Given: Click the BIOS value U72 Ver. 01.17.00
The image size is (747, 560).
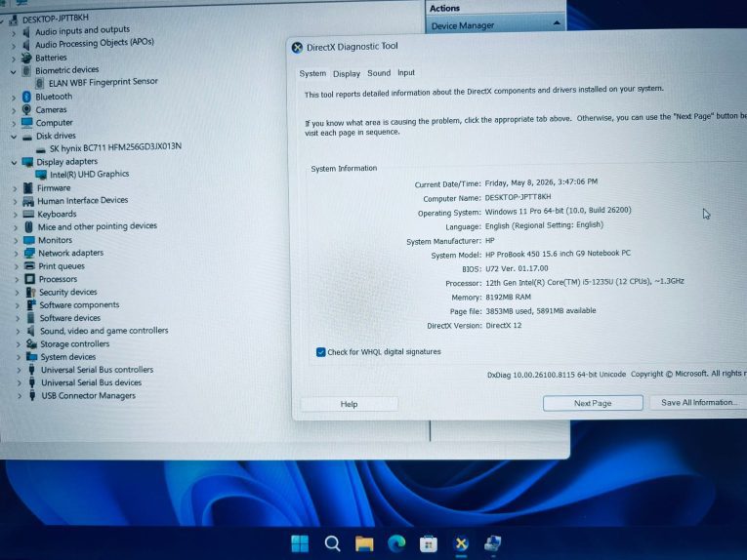Looking at the screenshot, I should 517,269.
